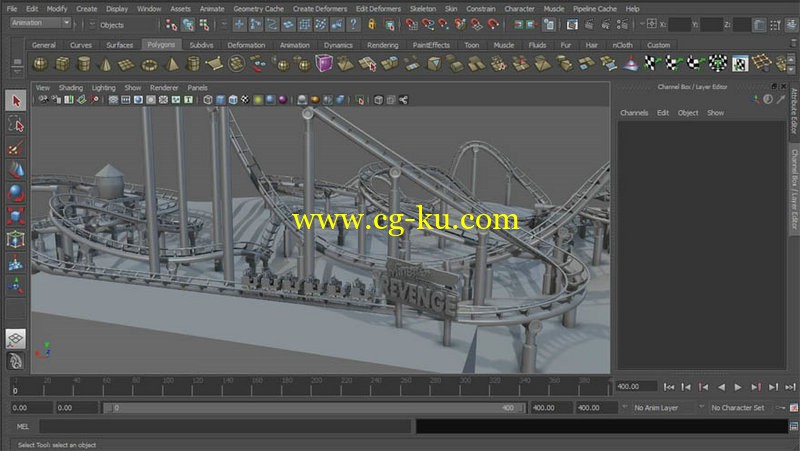The image size is (800, 451).
Task: Choose the Rotate tool sphere icon
Action: click(x=16, y=193)
